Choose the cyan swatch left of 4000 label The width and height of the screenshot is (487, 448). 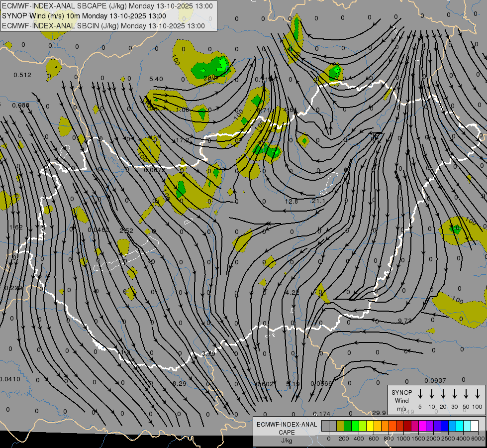pos(459,426)
